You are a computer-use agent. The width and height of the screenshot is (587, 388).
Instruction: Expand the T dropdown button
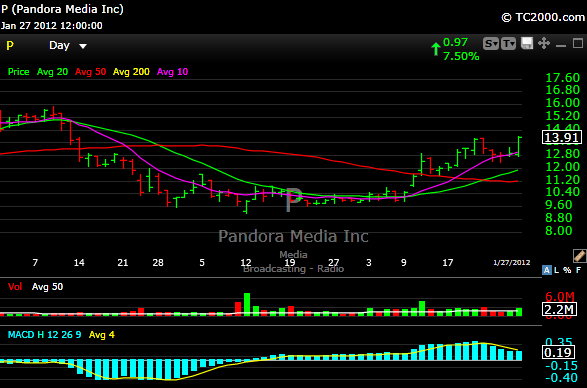click(x=508, y=43)
